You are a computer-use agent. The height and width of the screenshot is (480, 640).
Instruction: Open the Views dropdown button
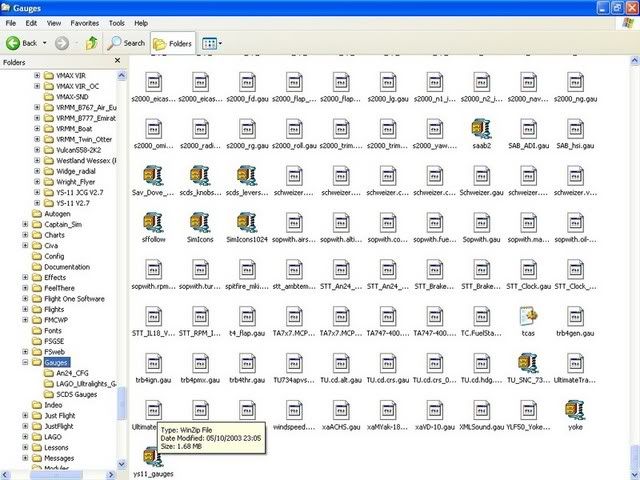[x=212, y=43]
